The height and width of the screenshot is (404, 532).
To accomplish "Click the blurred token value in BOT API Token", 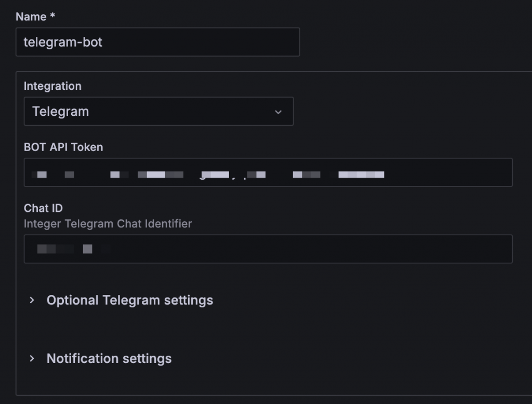I will tap(208, 174).
